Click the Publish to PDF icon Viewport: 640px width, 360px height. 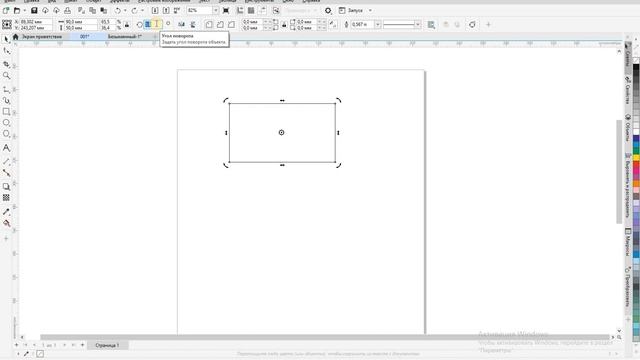177,10
